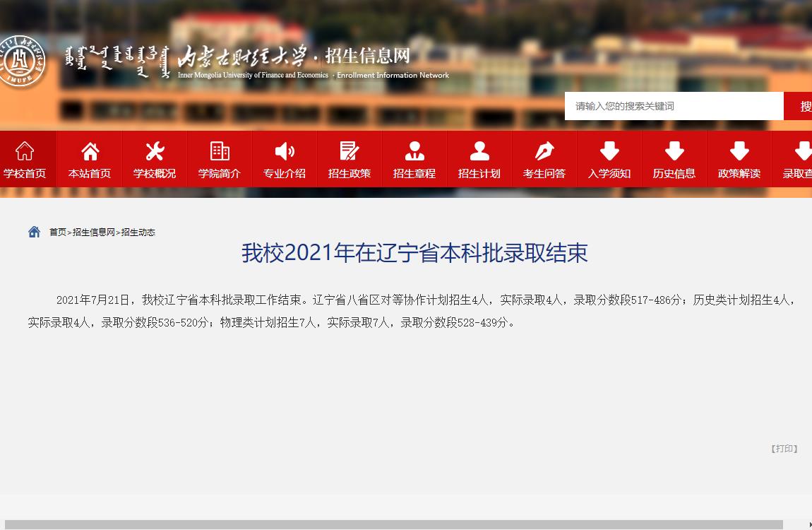Click the 招生信息网 breadcrumb link
Viewport: 812px width, 530px height.
(x=94, y=232)
